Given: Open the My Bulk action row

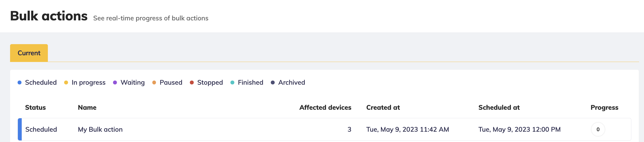Looking at the screenshot, I should pos(100,129).
